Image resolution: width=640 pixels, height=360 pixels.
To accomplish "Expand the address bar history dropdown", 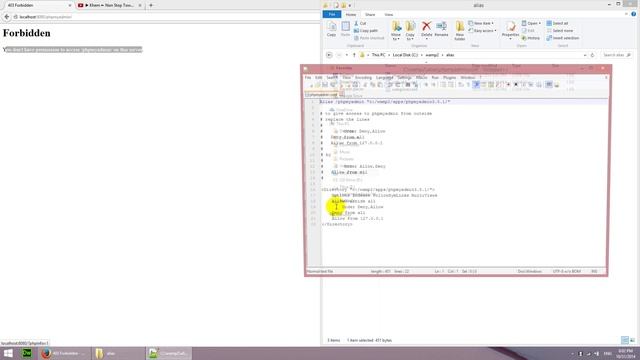I will tap(585, 55).
